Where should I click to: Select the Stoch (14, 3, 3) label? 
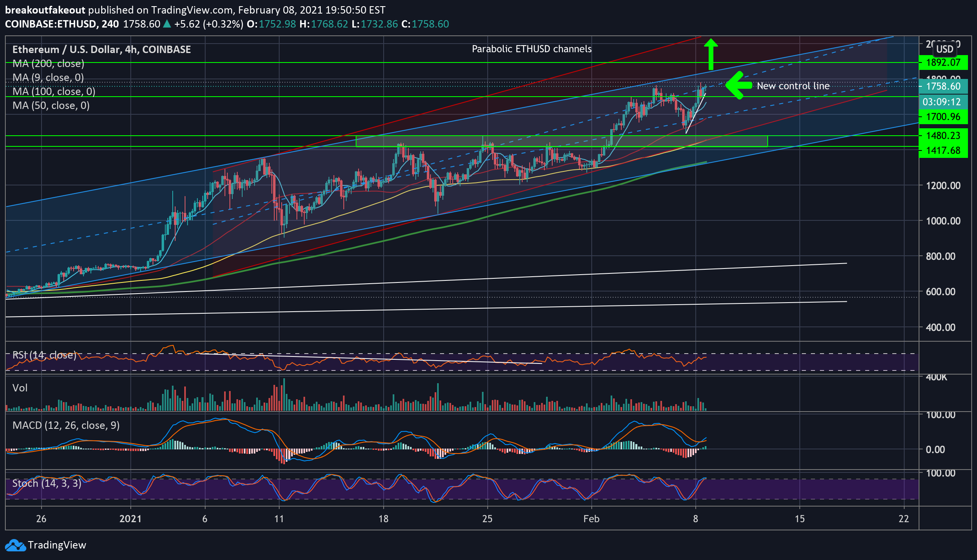[x=47, y=483]
